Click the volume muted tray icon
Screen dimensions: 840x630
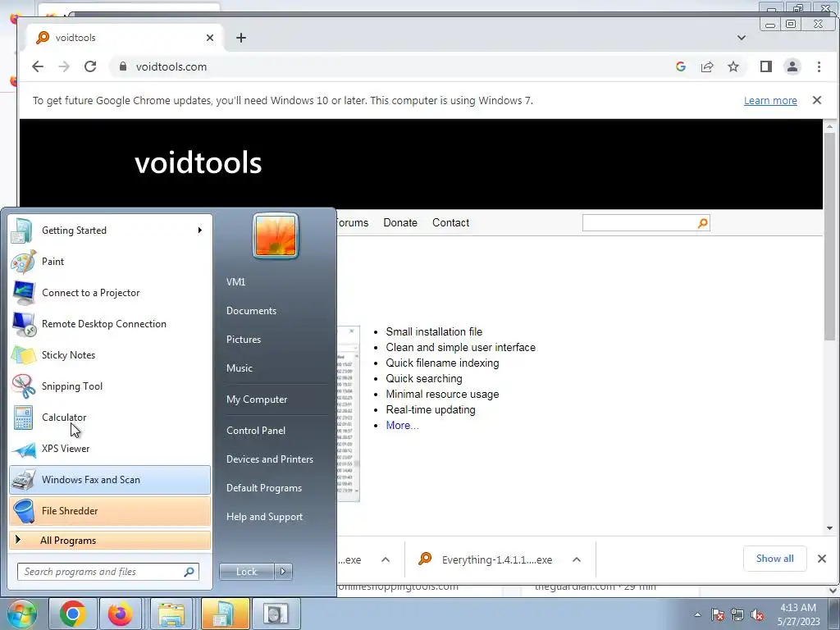coord(757,614)
